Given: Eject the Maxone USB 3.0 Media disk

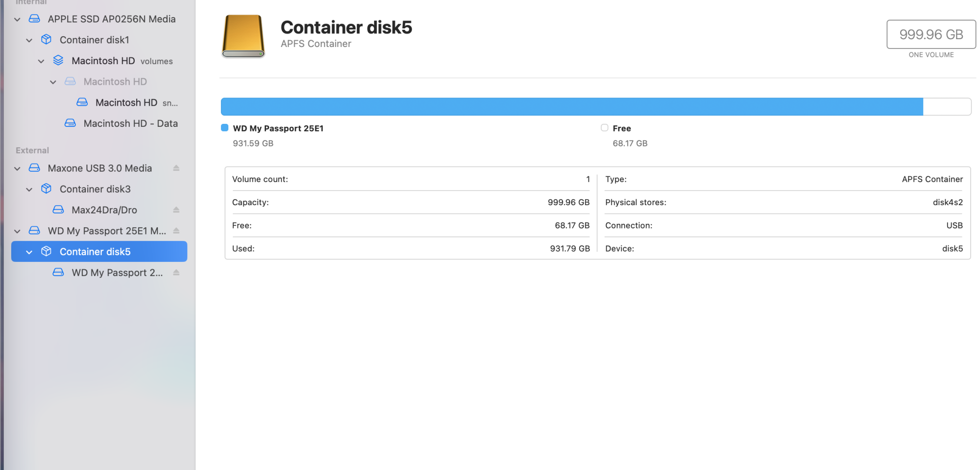Looking at the screenshot, I should pos(176,168).
